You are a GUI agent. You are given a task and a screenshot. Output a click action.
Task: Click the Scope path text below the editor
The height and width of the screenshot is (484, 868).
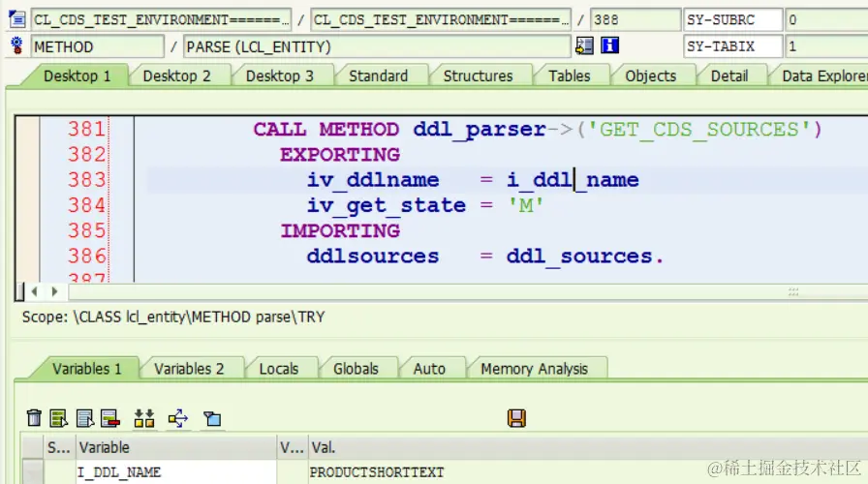[x=173, y=317]
